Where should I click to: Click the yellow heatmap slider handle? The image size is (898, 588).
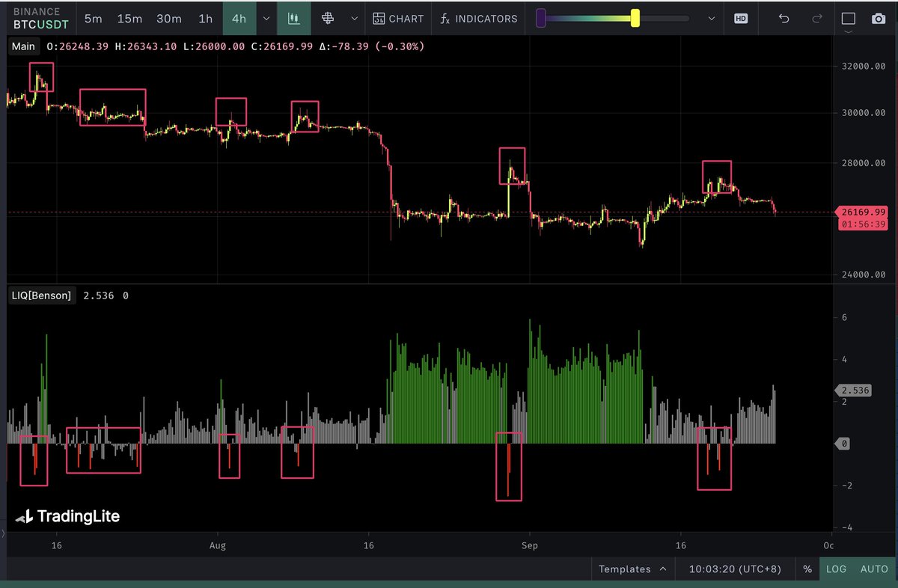[635, 19]
